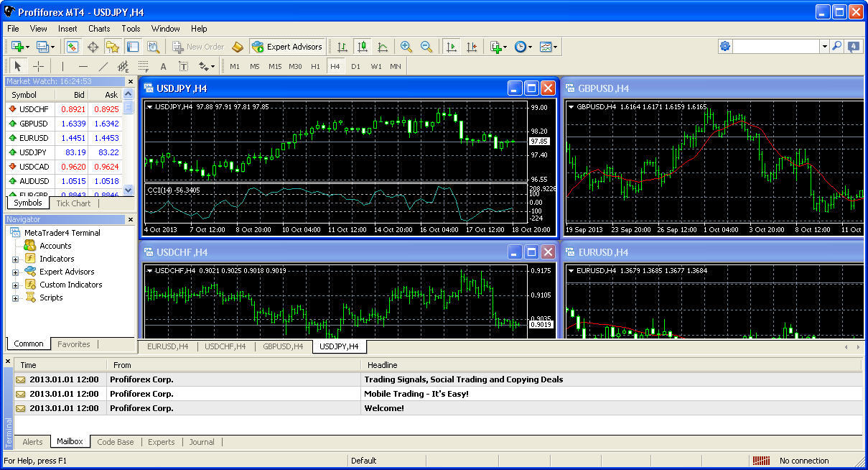The width and height of the screenshot is (868, 470).
Task: Click the Zoom Out magnifier icon
Action: click(x=426, y=47)
